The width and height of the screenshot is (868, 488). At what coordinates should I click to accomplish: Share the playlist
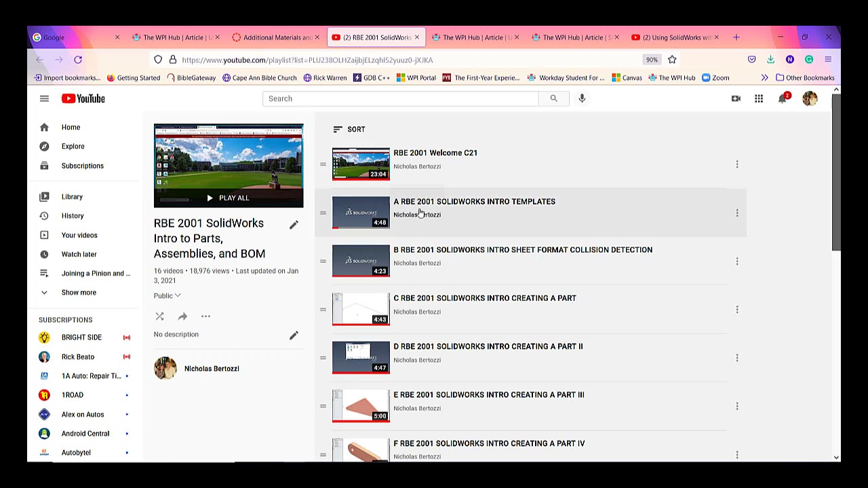(x=182, y=317)
